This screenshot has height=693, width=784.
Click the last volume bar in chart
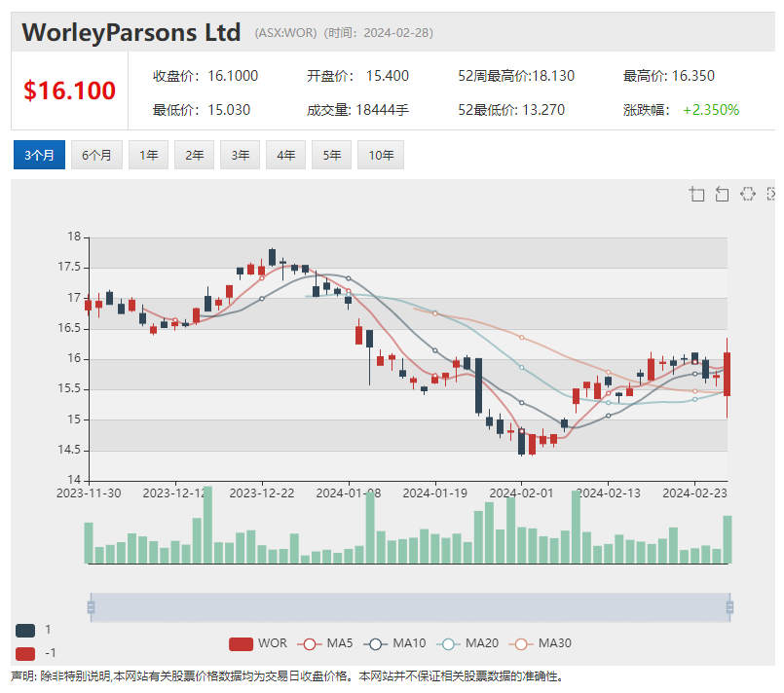[727, 539]
